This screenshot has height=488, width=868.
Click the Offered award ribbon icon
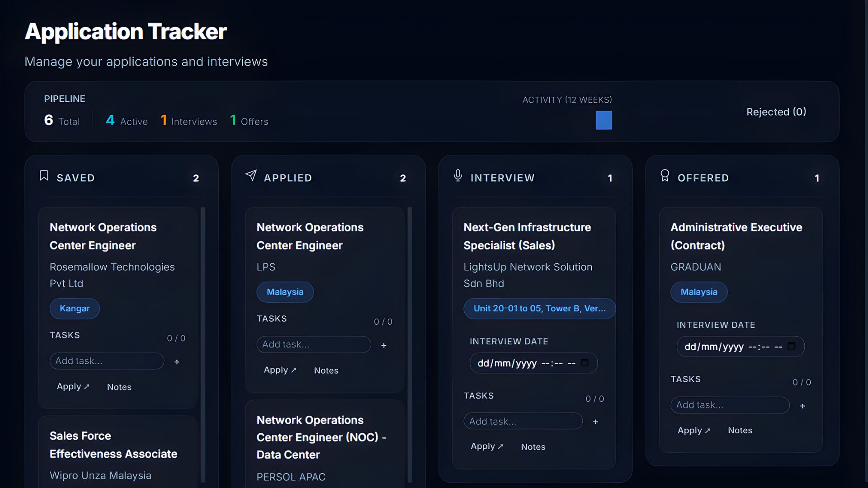click(665, 175)
